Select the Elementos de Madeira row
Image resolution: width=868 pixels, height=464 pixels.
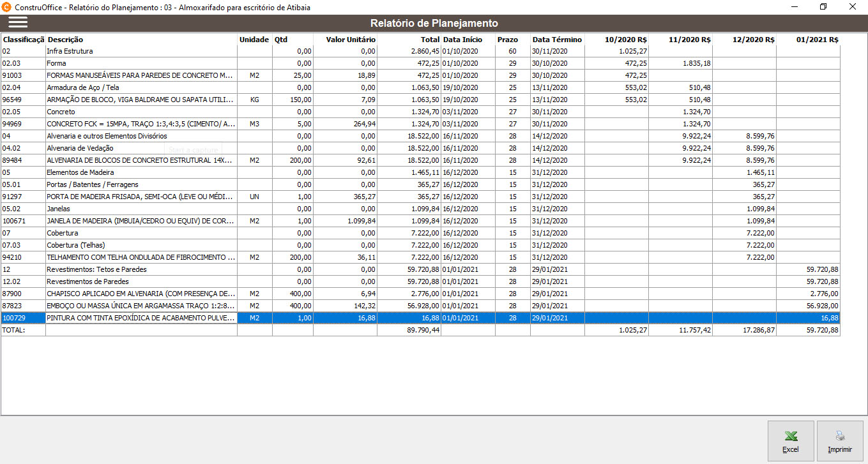point(420,172)
